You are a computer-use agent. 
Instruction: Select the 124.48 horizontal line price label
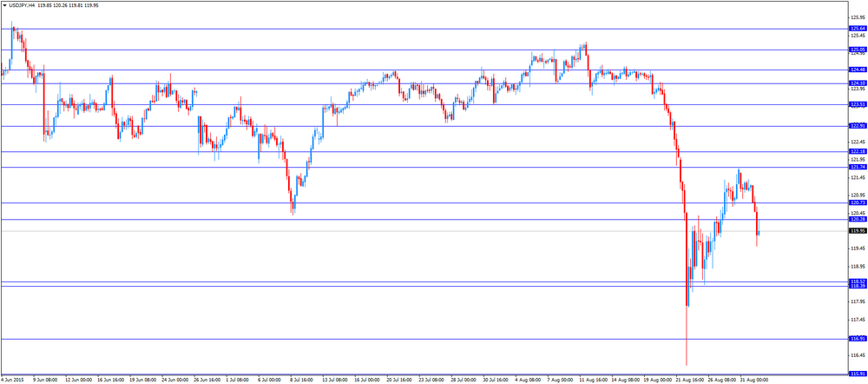[x=857, y=70]
